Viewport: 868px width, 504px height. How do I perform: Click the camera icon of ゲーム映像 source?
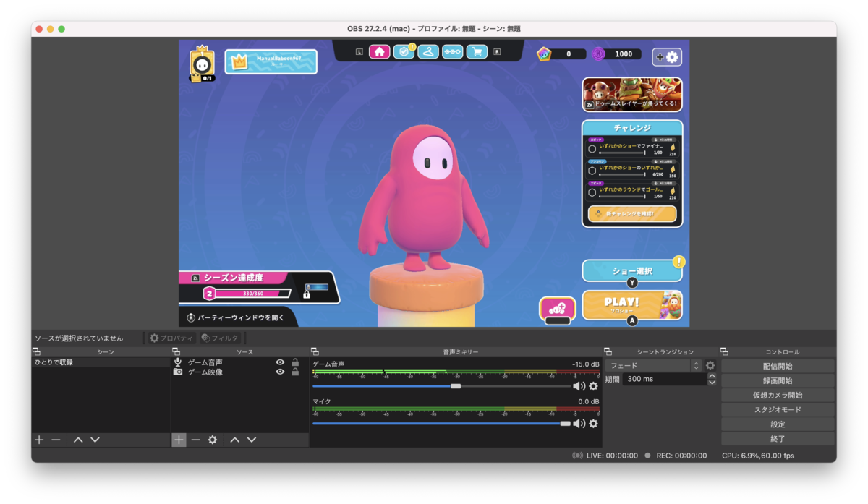[x=178, y=372]
